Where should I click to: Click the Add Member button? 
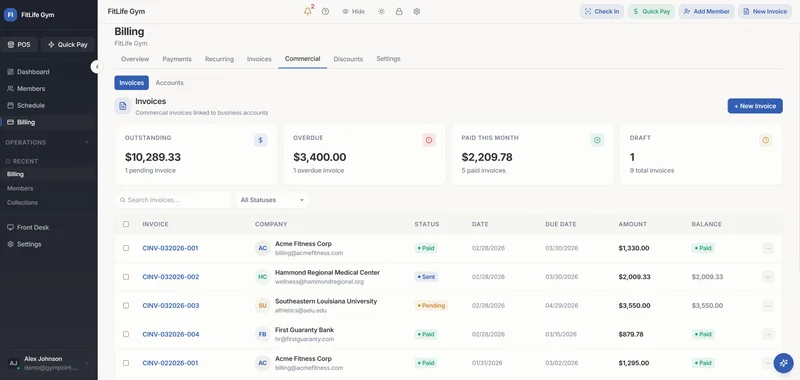(x=706, y=11)
